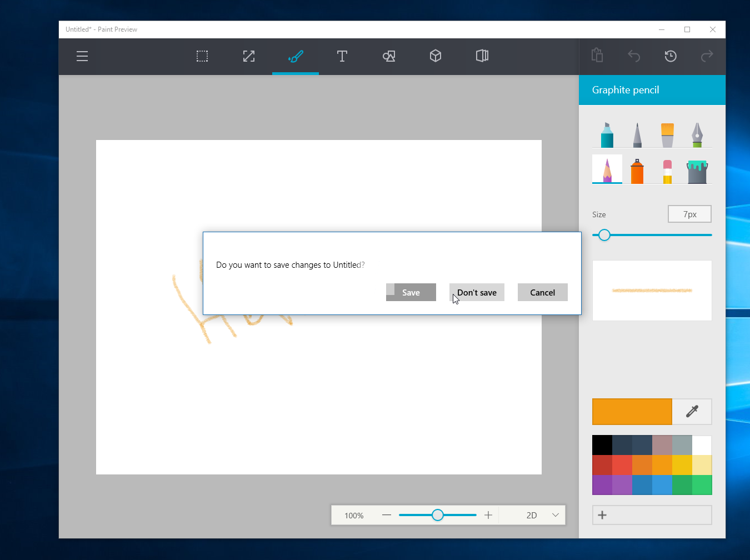Open the 3D objects tool

pyautogui.click(x=436, y=56)
